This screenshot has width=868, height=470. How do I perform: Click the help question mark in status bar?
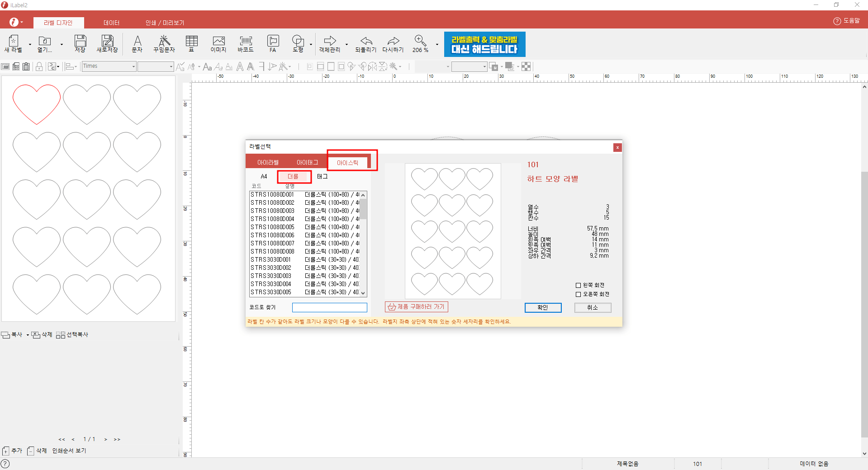[x=5, y=464]
